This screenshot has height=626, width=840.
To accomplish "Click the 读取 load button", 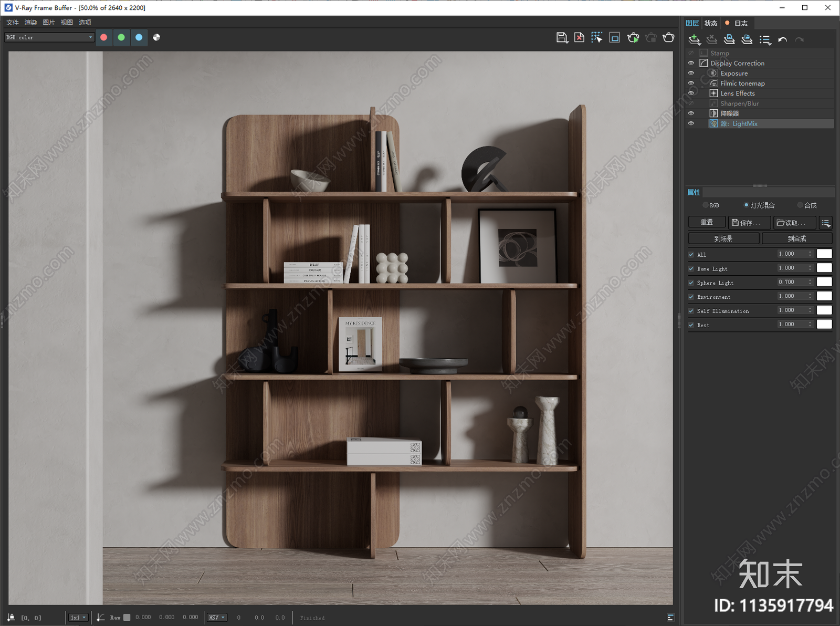I will [795, 223].
